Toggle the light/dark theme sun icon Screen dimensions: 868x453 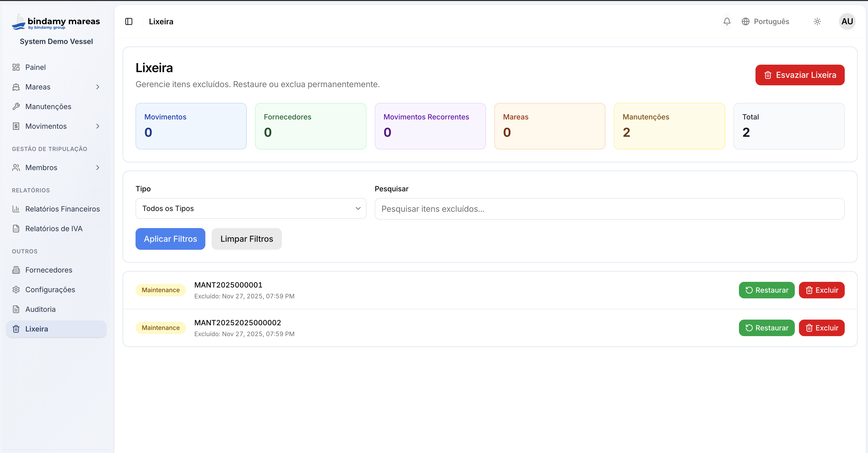tap(817, 21)
